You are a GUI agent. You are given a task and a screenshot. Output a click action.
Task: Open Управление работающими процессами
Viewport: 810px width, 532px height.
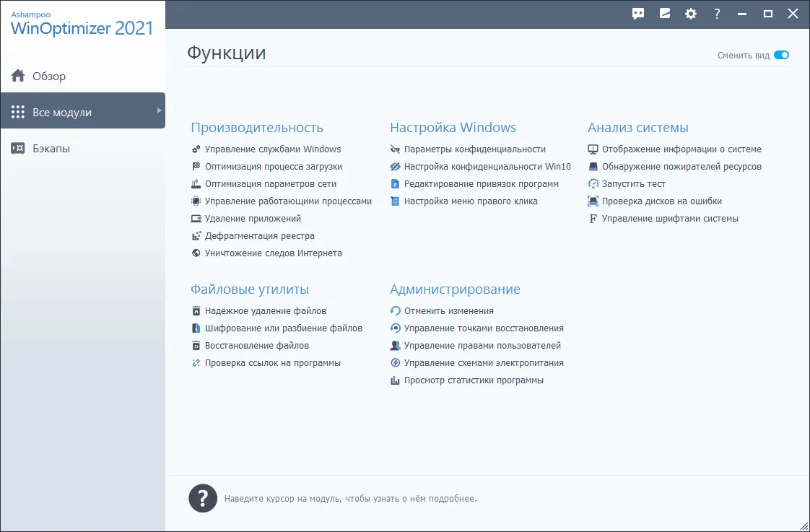pos(288,201)
